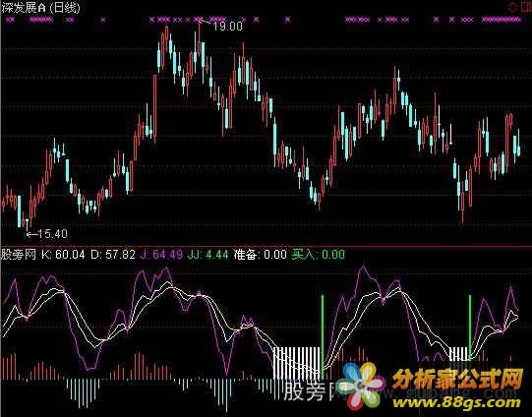Screen dimensions: 532x417
Task: Click the narrower white 准备 signal bar block
Action: click(x=458, y=354)
